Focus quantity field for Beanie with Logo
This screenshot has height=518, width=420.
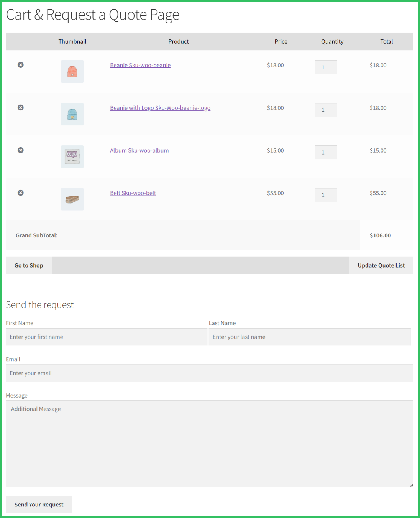pos(326,110)
